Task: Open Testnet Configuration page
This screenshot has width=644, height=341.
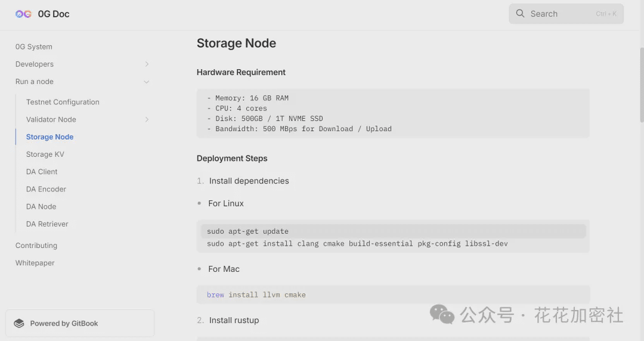Action: click(x=63, y=102)
